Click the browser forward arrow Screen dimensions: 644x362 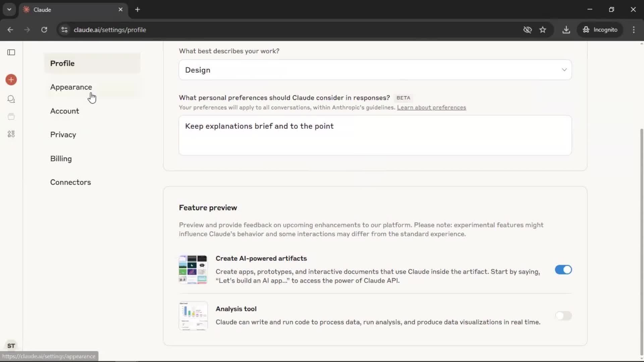[27, 30]
